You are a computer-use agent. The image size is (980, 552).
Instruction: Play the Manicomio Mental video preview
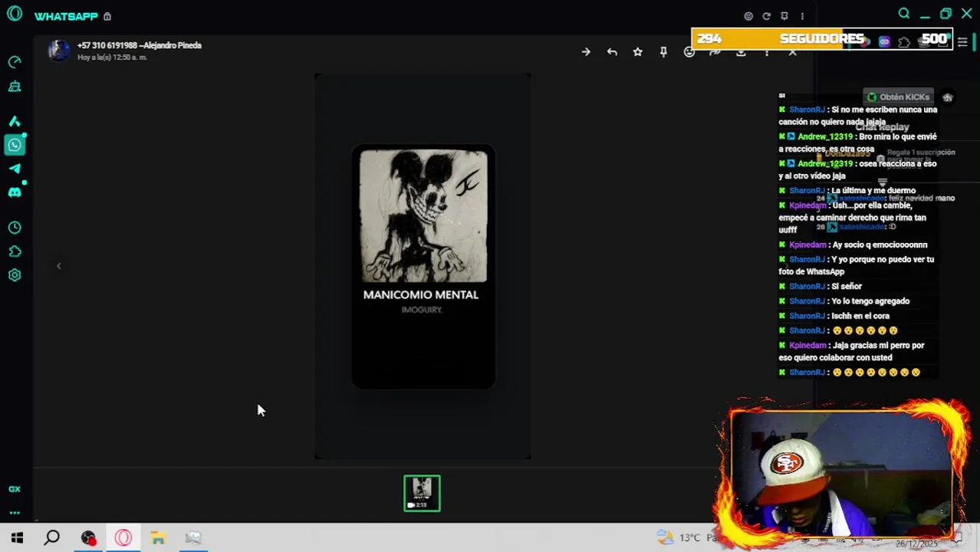[x=423, y=266]
